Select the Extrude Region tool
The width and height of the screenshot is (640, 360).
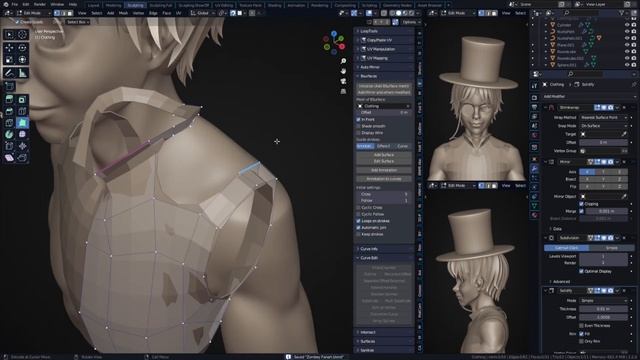[9, 99]
